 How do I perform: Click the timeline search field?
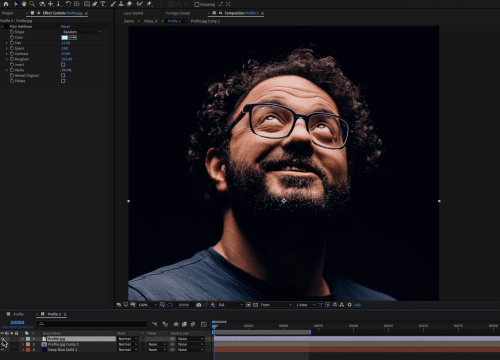point(92,324)
